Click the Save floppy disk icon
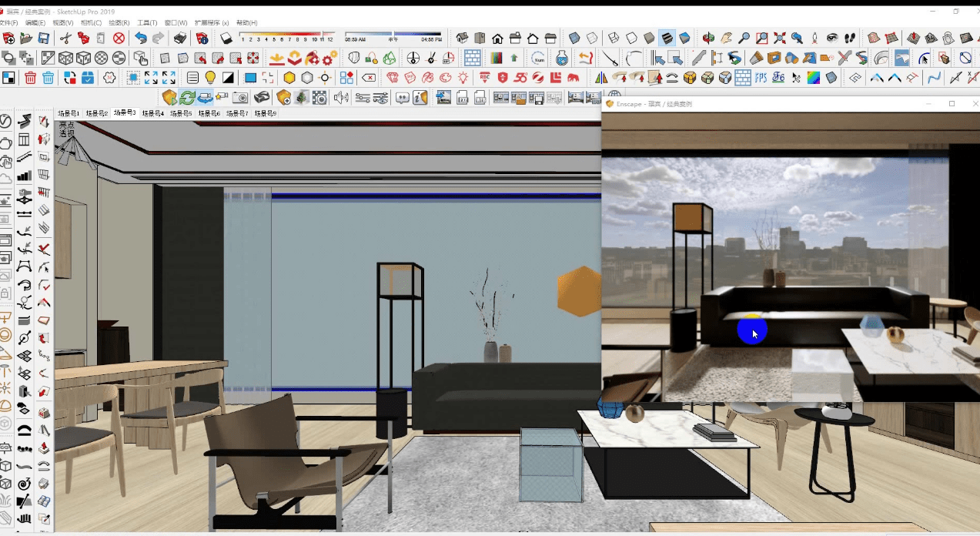Image resolution: width=980 pixels, height=536 pixels. click(43, 38)
